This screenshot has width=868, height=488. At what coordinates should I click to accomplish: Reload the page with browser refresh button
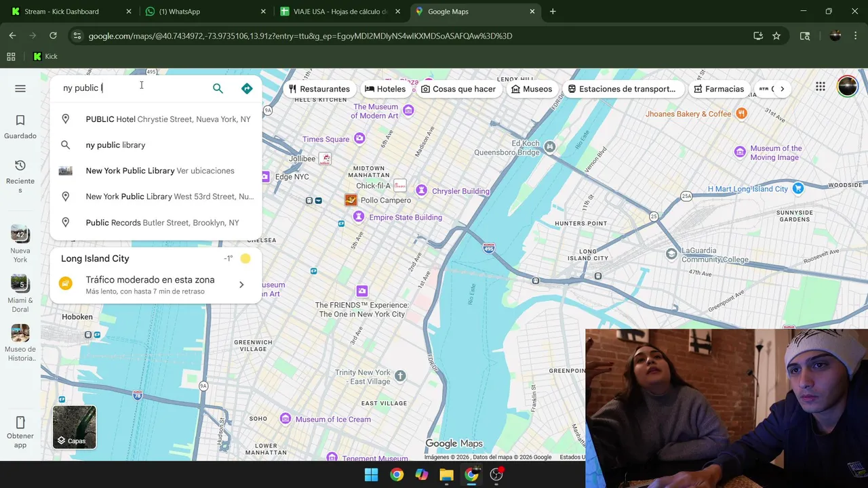[x=53, y=36]
